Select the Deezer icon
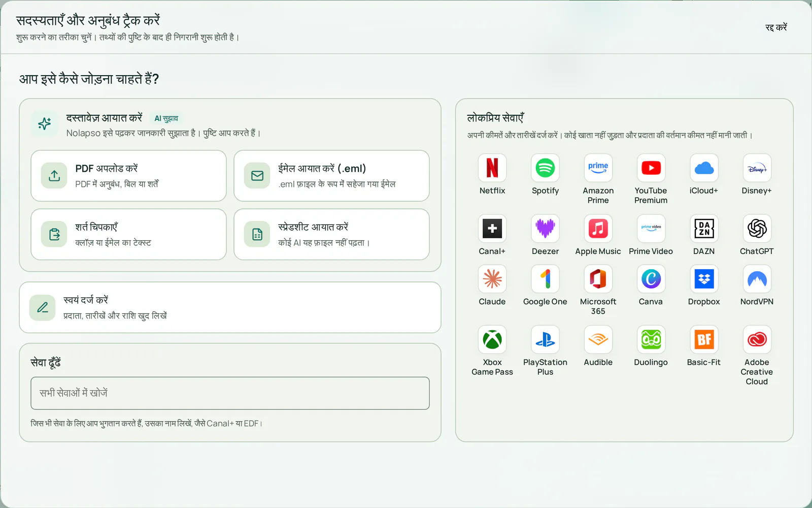 (545, 228)
